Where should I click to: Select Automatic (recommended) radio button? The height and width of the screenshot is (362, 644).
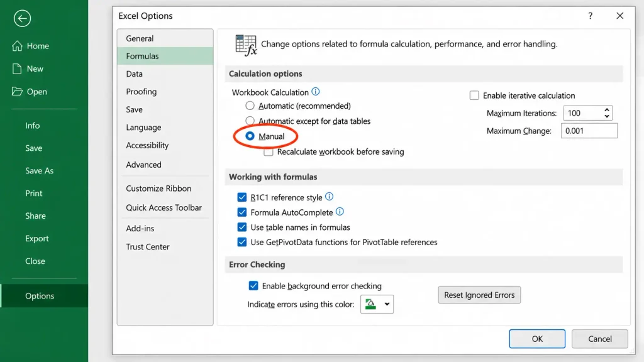(250, 106)
